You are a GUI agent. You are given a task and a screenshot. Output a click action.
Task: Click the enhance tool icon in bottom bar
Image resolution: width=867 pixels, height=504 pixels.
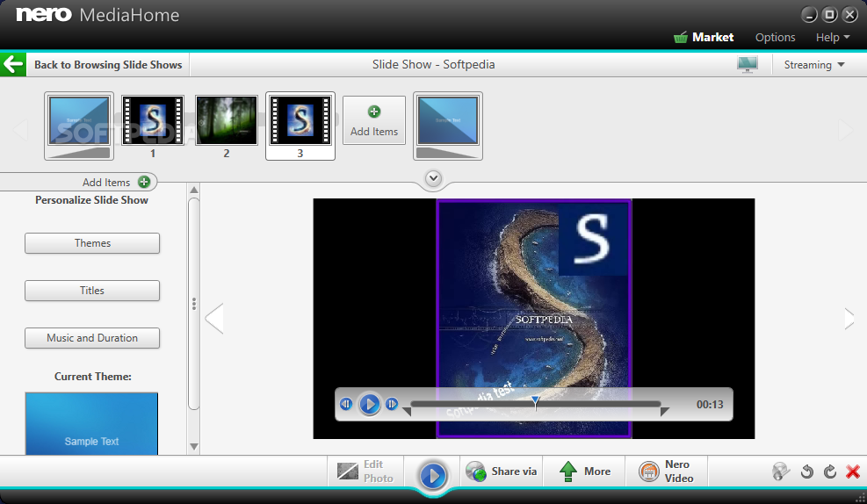[781, 472]
